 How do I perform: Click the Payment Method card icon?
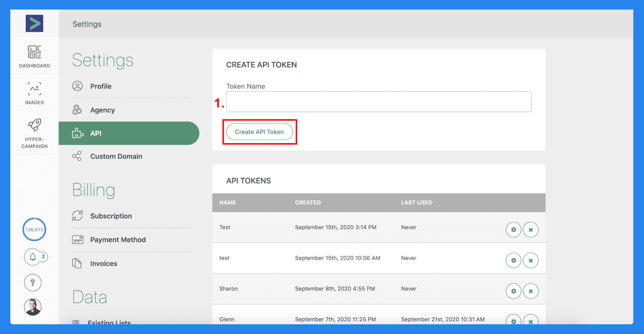[78, 240]
